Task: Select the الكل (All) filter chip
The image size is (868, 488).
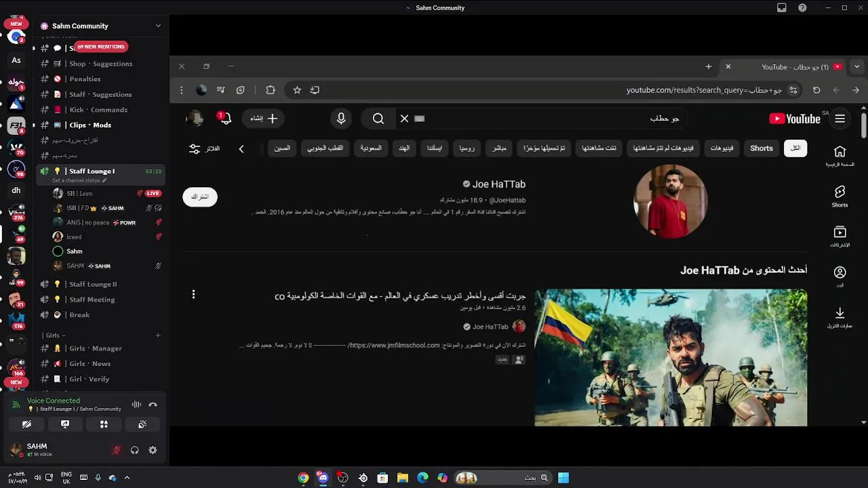Action: point(795,148)
